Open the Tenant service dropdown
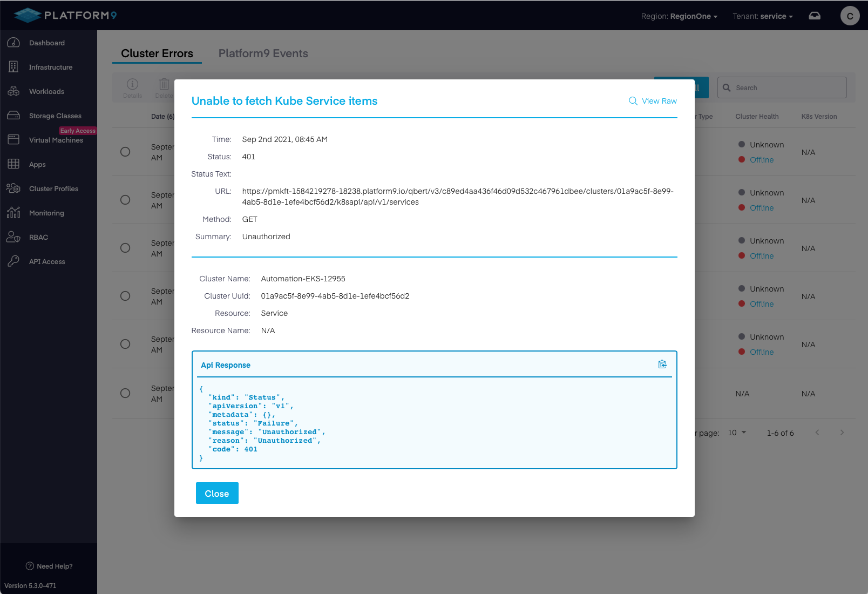868x594 pixels. (x=763, y=16)
